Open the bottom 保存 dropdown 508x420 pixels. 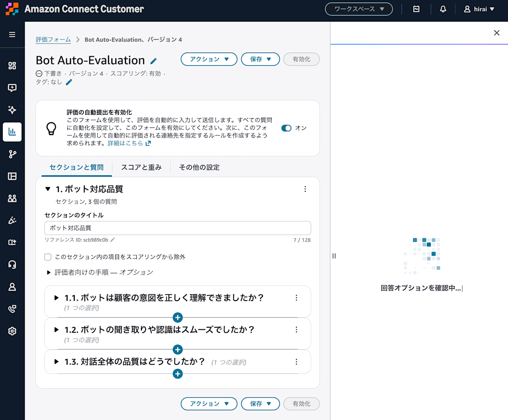260,404
